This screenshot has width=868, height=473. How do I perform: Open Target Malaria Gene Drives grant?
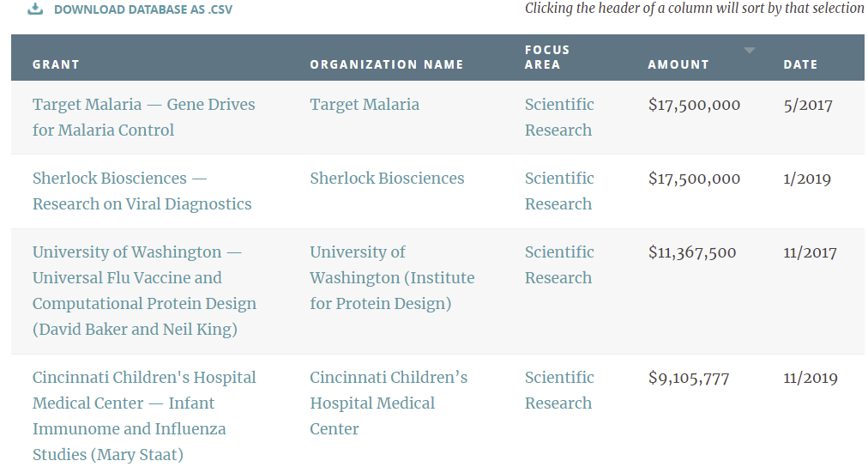coord(143,118)
